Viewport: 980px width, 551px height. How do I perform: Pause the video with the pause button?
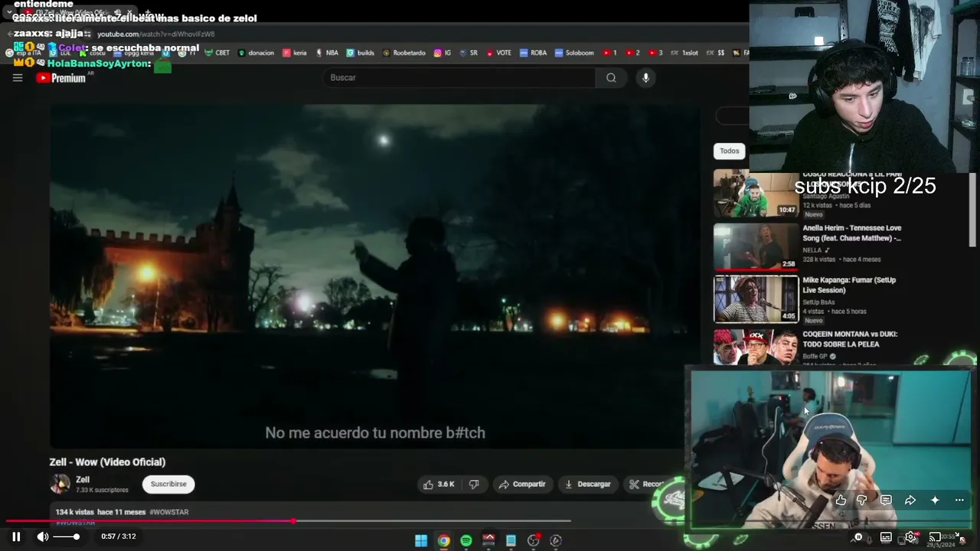(16, 536)
